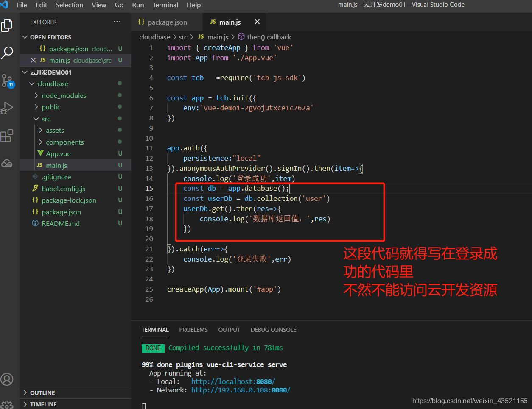532x409 pixels.
Task: Click the Babel icon of babel.config.js
Action: tap(35, 188)
